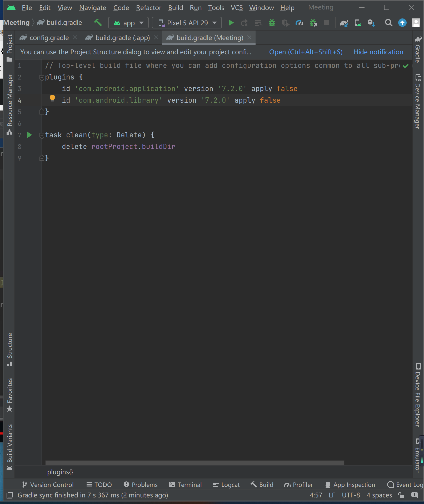Open the Profile app gauge icon
This screenshot has height=504, width=424.
pyautogui.click(x=299, y=23)
